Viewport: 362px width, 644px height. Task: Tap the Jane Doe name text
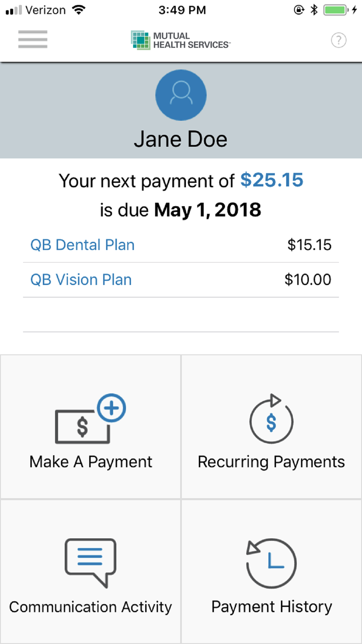point(181,139)
